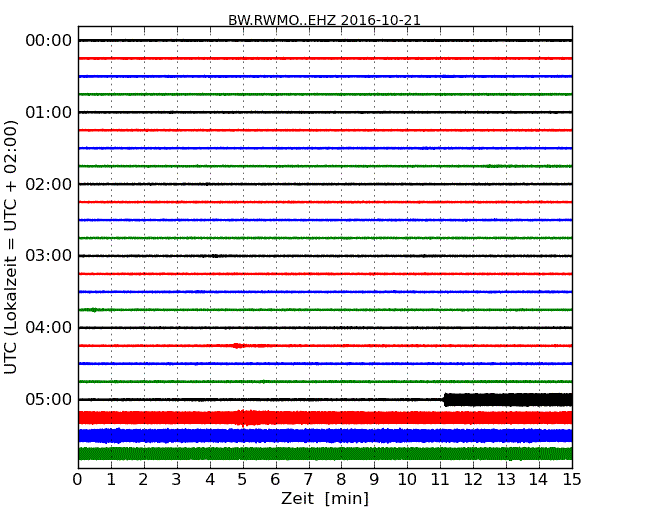Screen dimensions: 650x520
Task: Select x-axis tick label 14
Action: 539,480
